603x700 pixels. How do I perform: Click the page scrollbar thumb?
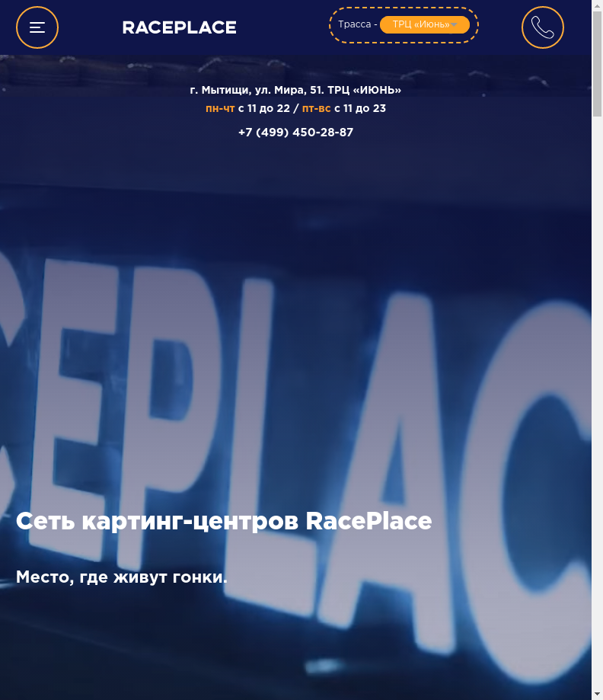click(x=597, y=64)
